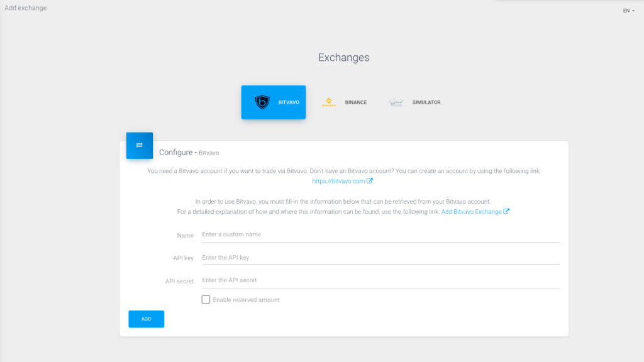The image size is (644, 362).
Task: Select the Bitvavo exchange tab
Action: tap(274, 102)
